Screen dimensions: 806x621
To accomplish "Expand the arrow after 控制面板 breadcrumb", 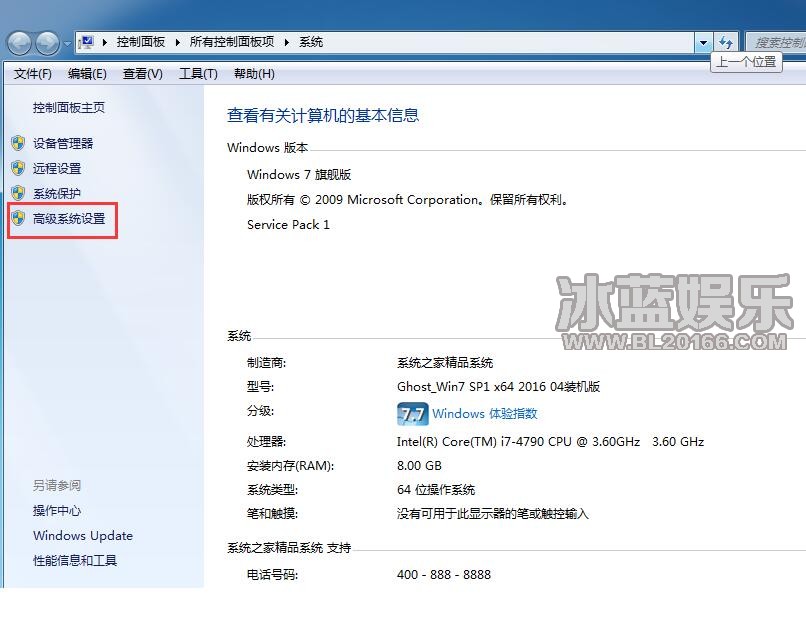I will click(x=177, y=42).
